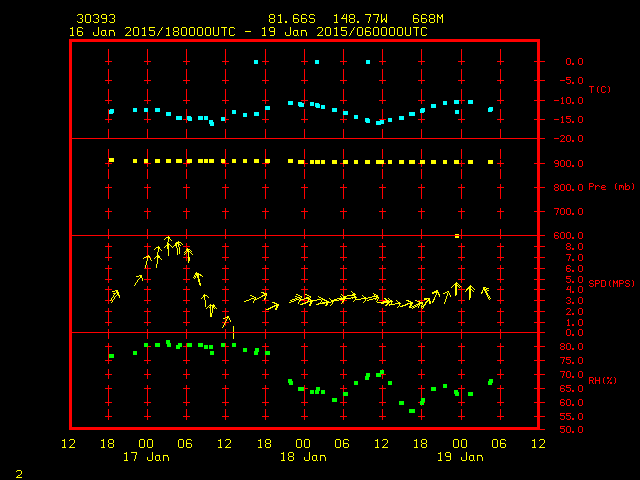Screen dimensions: 640x480
Task: Click the 19 Jan date label
Action: click(x=460, y=457)
